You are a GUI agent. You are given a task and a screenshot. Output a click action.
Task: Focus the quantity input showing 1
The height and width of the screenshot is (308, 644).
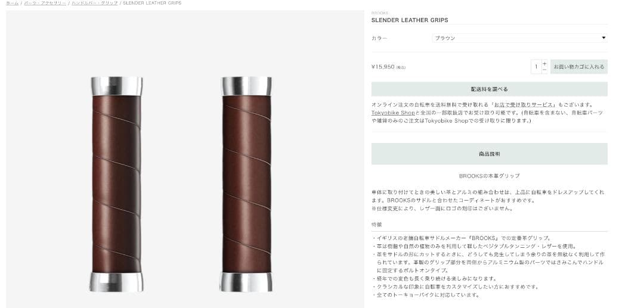536,67
